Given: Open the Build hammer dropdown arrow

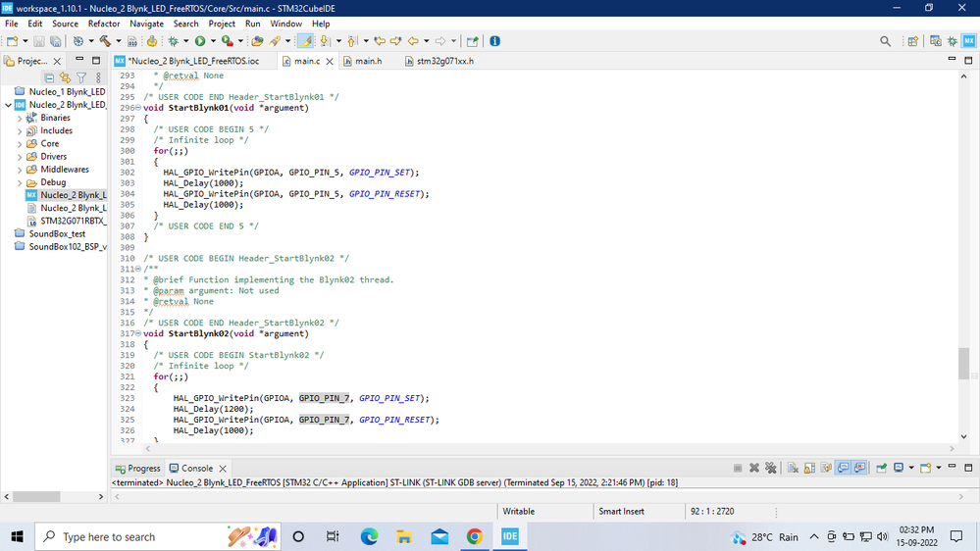Looking at the screenshot, I should 118,41.
